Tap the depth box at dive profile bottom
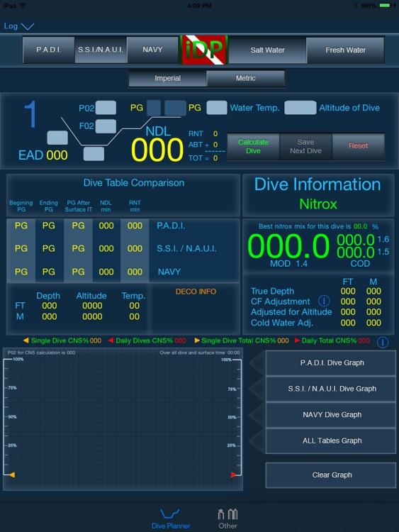This screenshot has height=532, width=399. (94, 154)
